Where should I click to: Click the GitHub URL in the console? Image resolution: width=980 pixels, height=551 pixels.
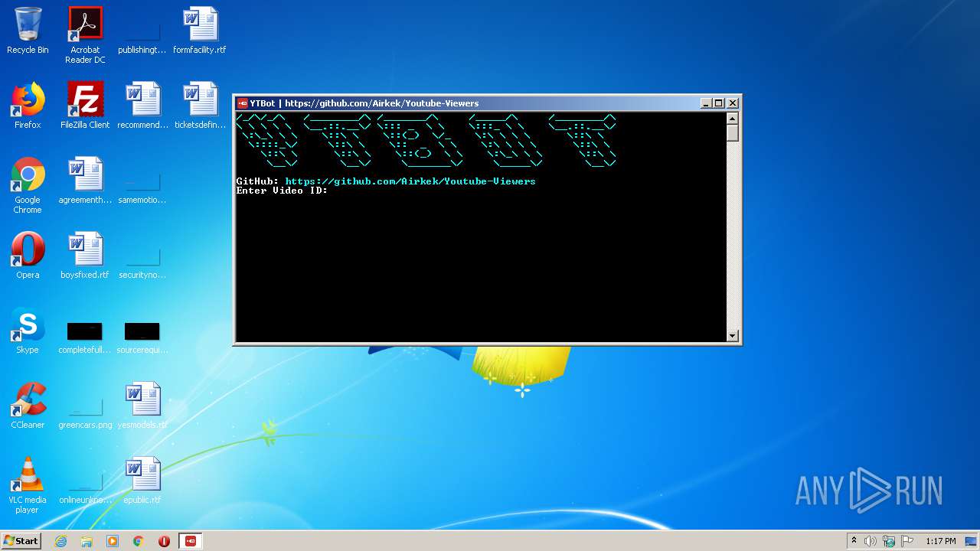pyautogui.click(x=410, y=181)
